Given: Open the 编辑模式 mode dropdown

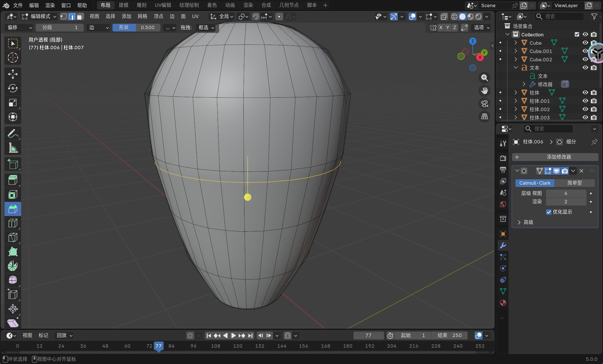Looking at the screenshot, I should [39, 17].
